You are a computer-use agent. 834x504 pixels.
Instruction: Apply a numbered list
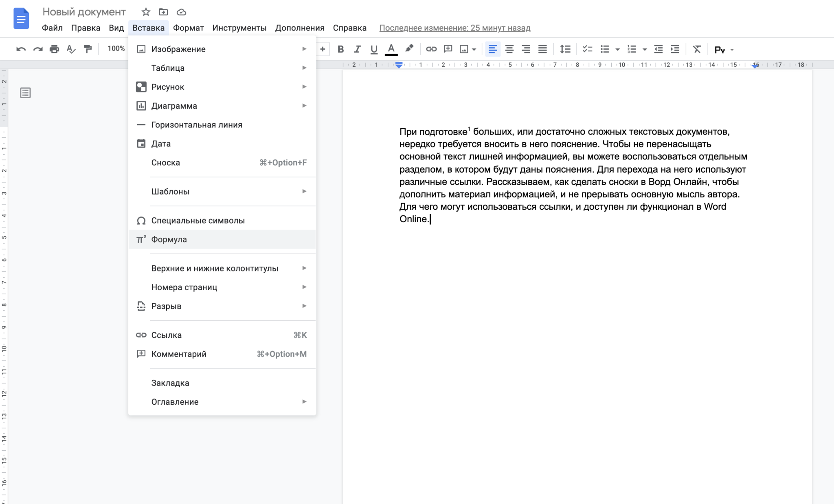(632, 49)
